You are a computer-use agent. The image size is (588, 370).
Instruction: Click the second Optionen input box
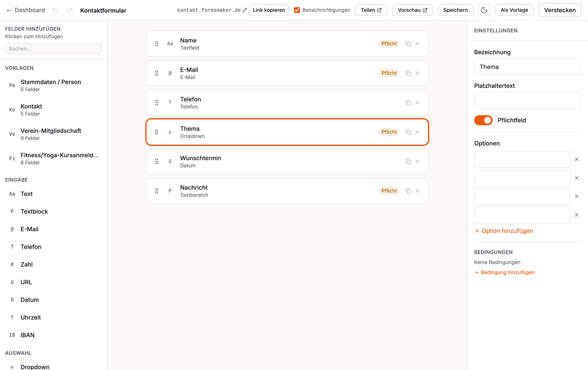coord(522,178)
